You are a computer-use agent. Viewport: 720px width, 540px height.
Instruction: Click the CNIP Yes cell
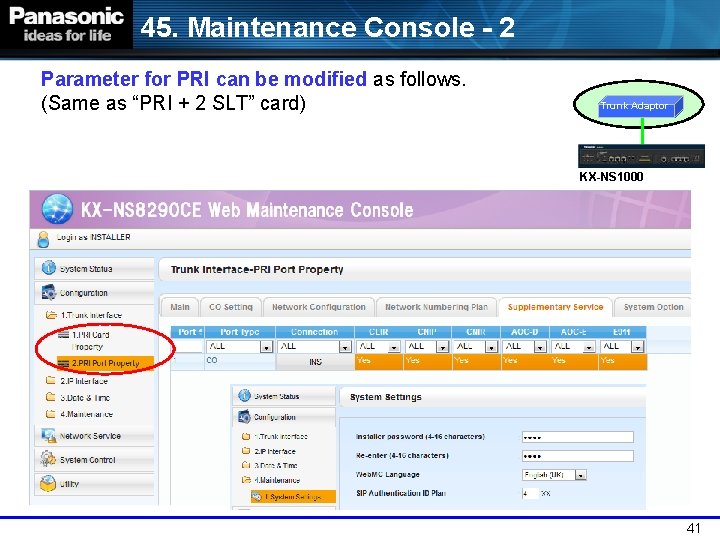[x=428, y=362]
